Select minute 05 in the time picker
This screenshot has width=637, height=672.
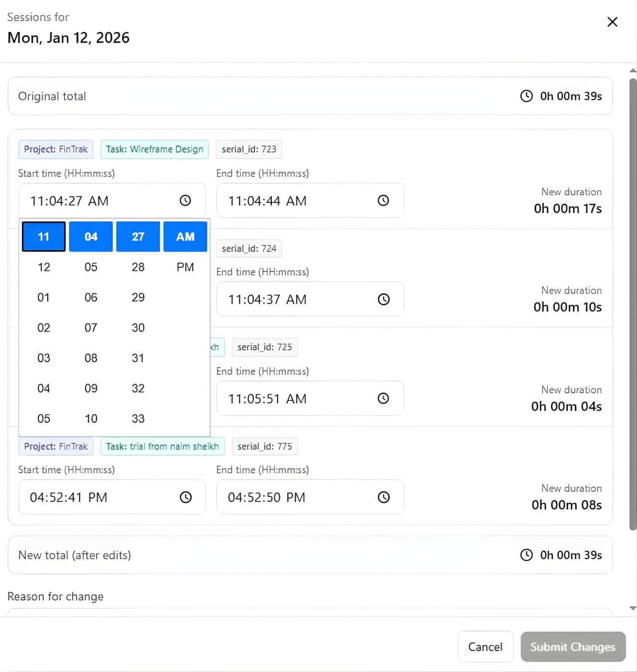click(x=91, y=267)
